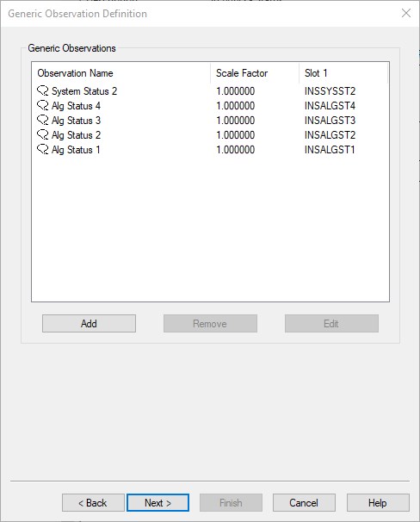
Task: Go to the previous page with Back
Action: pyautogui.click(x=93, y=503)
